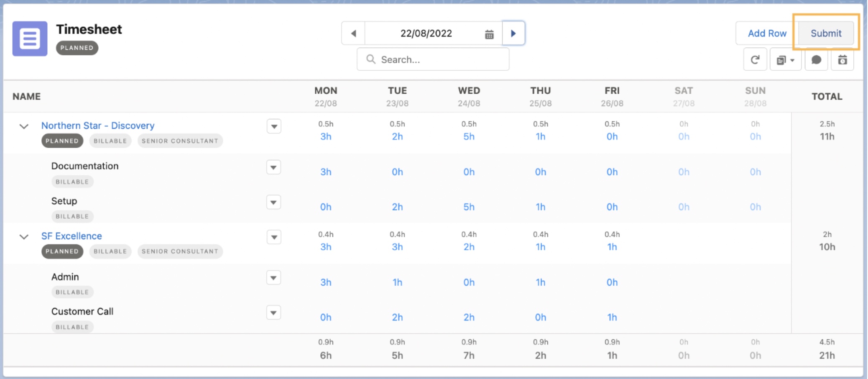The height and width of the screenshot is (379, 868).
Task: Advance to next week arrow
Action: (x=513, y=33)
